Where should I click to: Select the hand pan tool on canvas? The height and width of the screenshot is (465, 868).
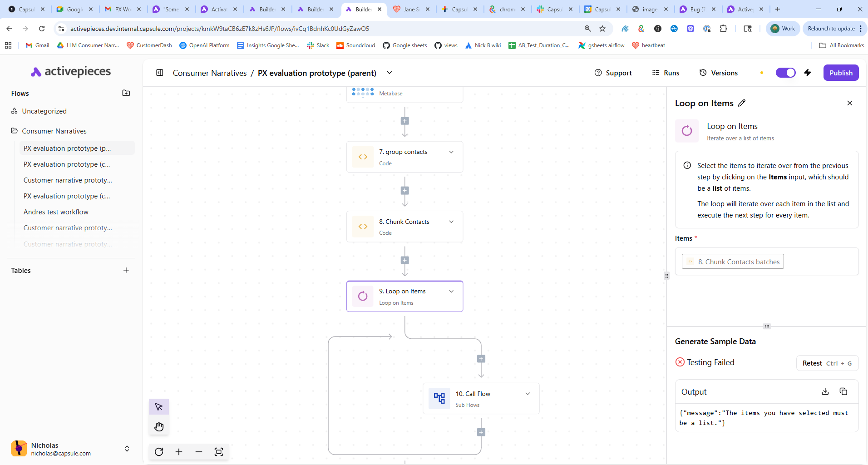(159, 426)
